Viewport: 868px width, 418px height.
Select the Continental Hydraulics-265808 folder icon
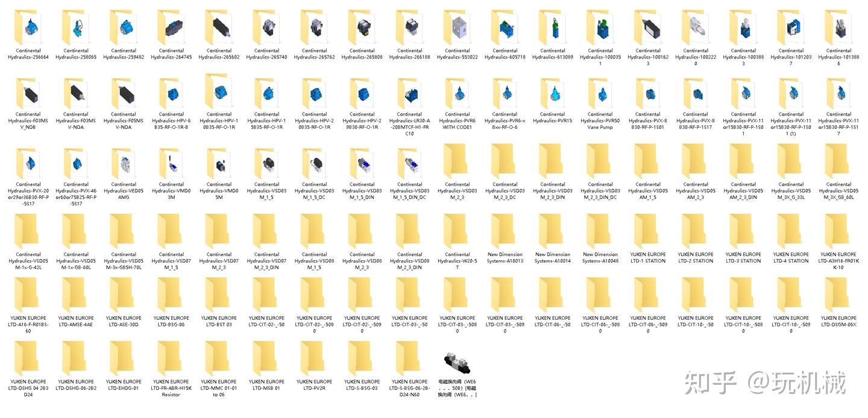pyautogui.click(x=362, y=27)
